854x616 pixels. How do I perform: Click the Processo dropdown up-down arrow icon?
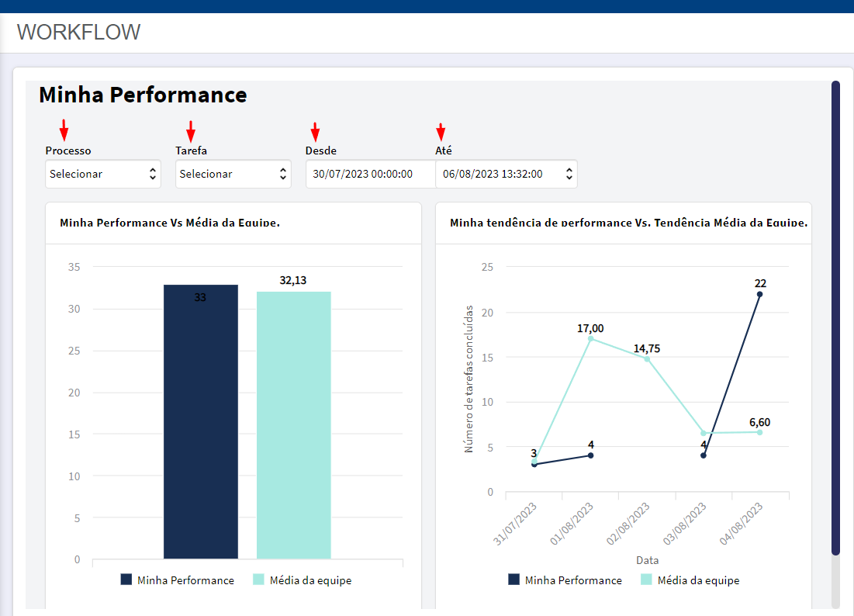[x=153, y=174]
